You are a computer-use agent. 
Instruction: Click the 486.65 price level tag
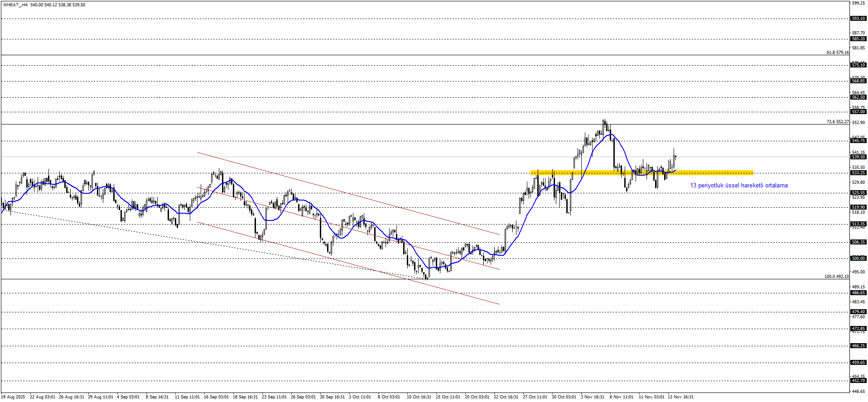pyautogui.click(x=858, y=293)
